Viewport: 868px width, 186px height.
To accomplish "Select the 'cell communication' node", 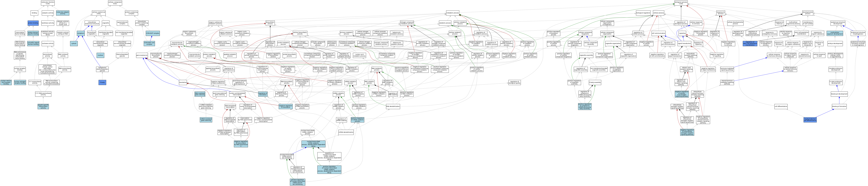I will click(658, 33).
